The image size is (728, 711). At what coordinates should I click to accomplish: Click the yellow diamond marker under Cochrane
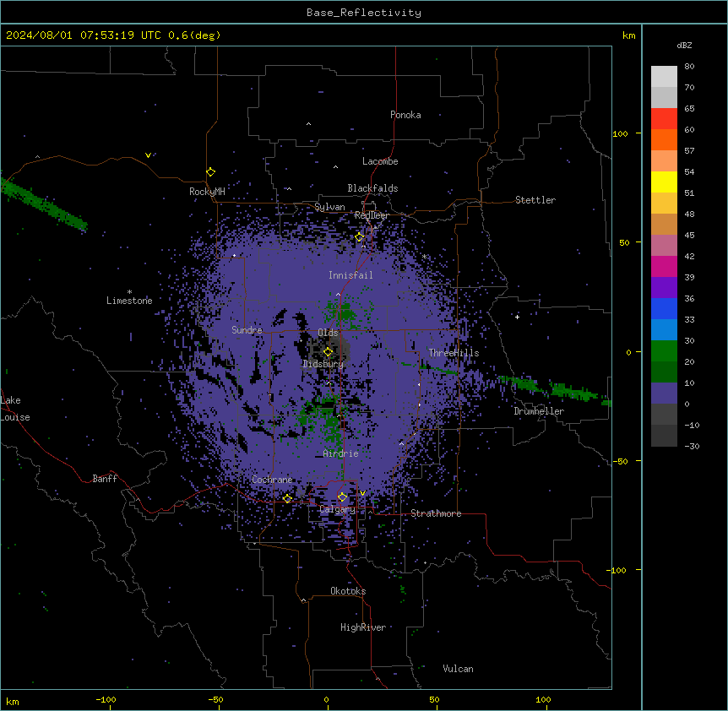point(287,499)
